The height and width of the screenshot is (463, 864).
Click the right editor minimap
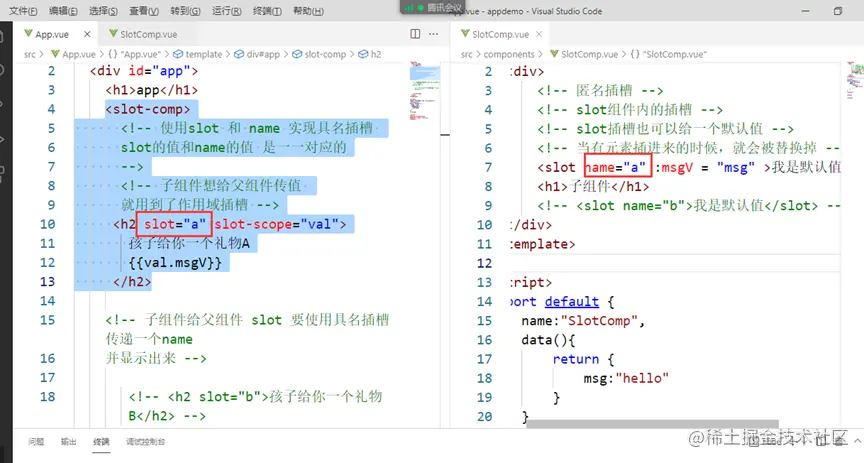tap(855, 80)
